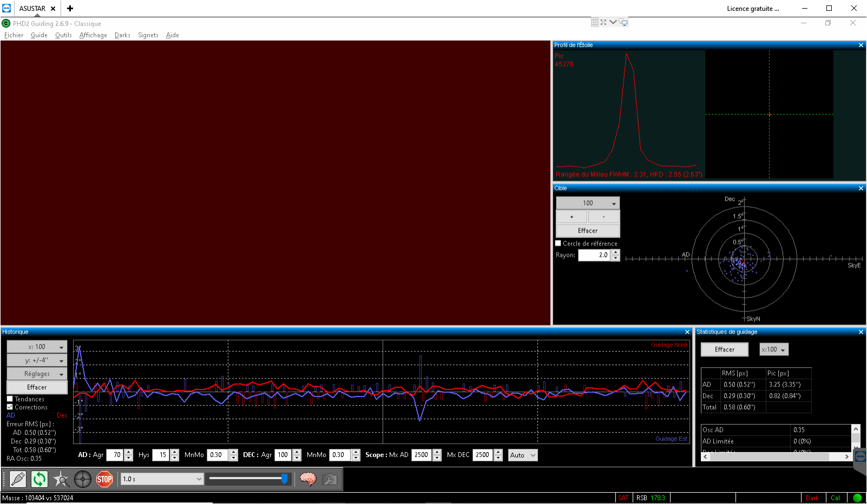The height and width of the screenshot is (504, 867).
Task: Open the Fichier menu
Action: [x=14, y=35]
